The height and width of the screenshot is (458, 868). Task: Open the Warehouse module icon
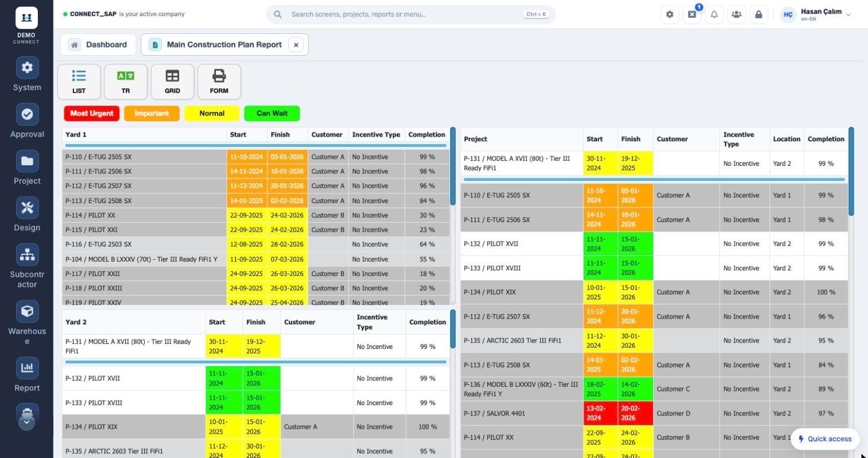click(x=27, y=311)
